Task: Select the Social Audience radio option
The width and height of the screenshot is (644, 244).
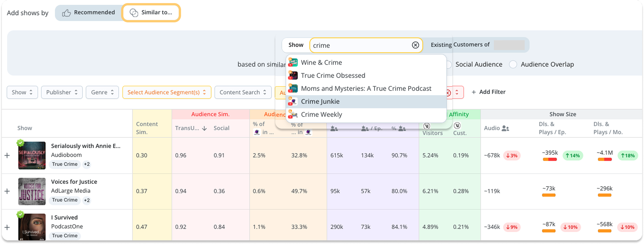Action: [449, 64]
